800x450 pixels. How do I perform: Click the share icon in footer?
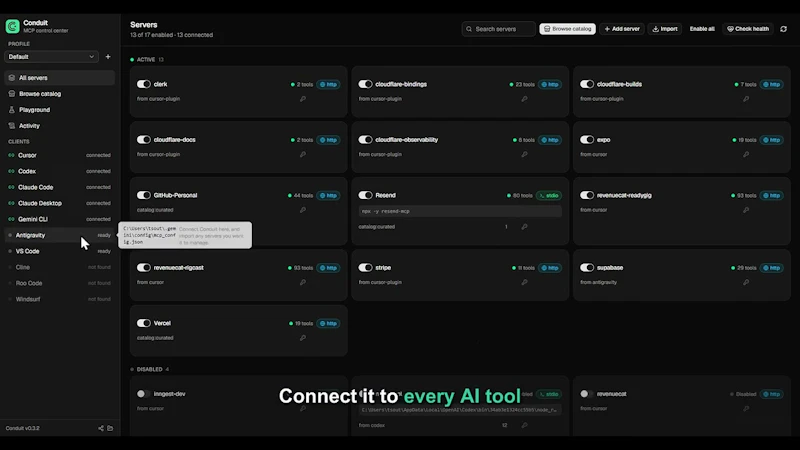(x=101, y=429)
